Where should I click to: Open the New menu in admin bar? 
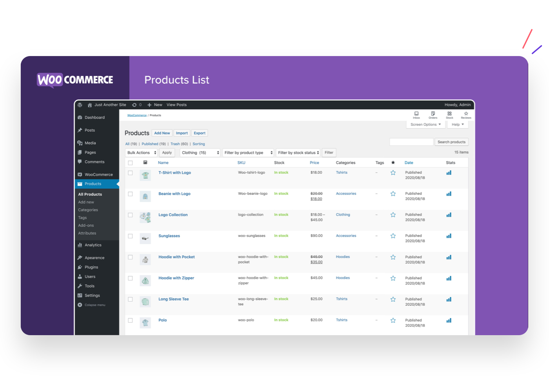point(155,105)
